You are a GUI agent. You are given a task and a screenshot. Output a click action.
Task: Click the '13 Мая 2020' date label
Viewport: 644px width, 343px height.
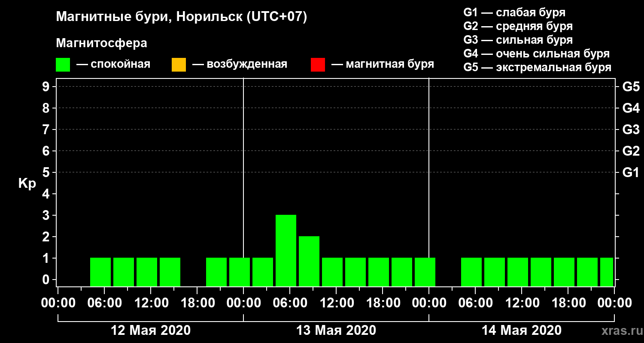336,331
